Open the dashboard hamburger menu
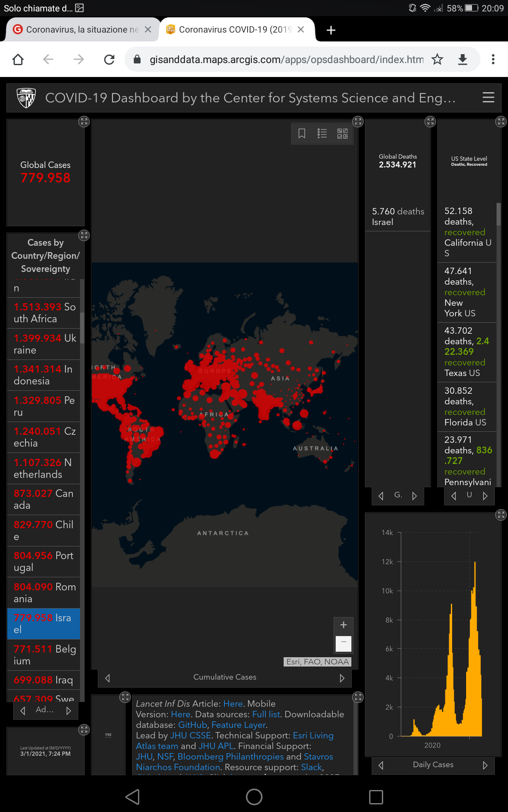This screenshot has height=812, width=508. (x=488, y=98)
